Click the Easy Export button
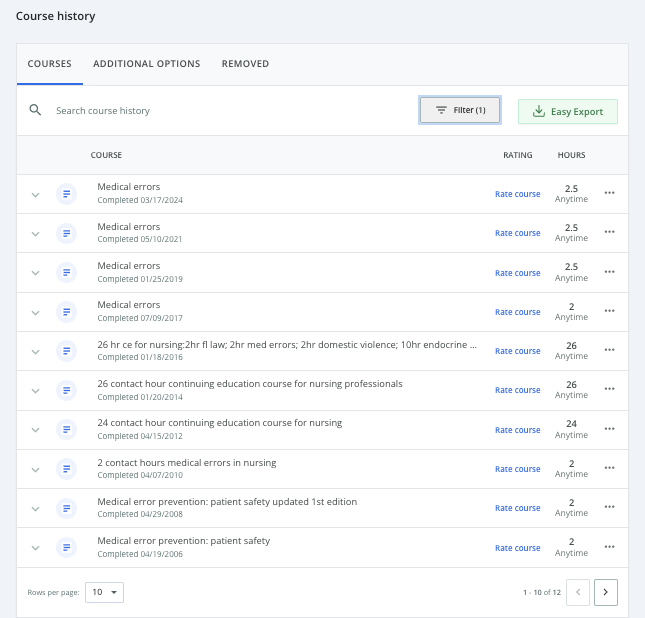Image resolution: width=645 pixels, height=618 pixels. (567, 111)
